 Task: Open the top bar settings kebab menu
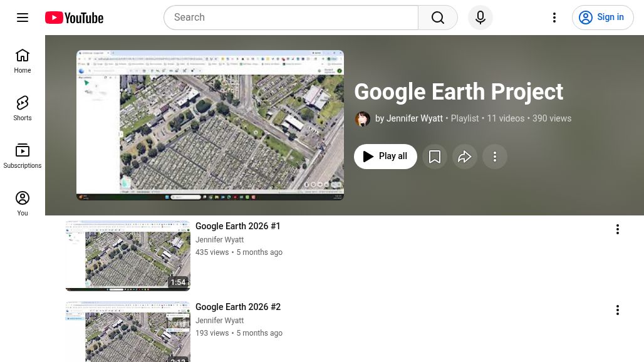554,18
